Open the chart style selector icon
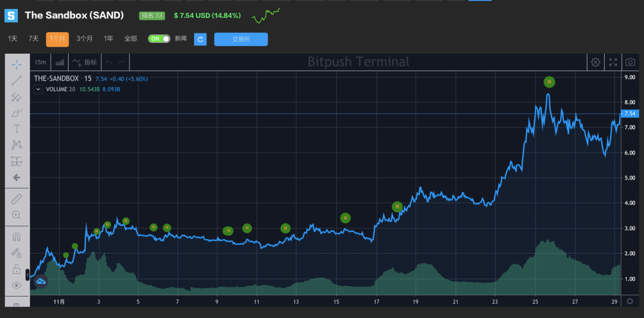This screenshot has height=318, width=644. click(x=60, y=63)
